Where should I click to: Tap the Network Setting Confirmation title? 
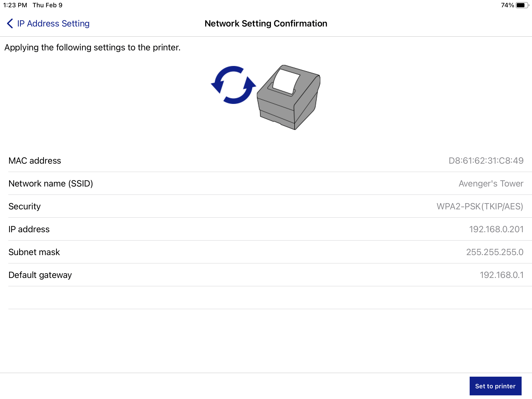265,23
